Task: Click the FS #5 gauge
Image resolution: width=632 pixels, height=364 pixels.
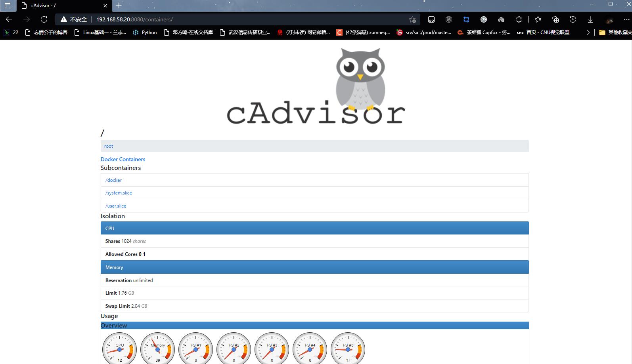Action: click(348, 349)
